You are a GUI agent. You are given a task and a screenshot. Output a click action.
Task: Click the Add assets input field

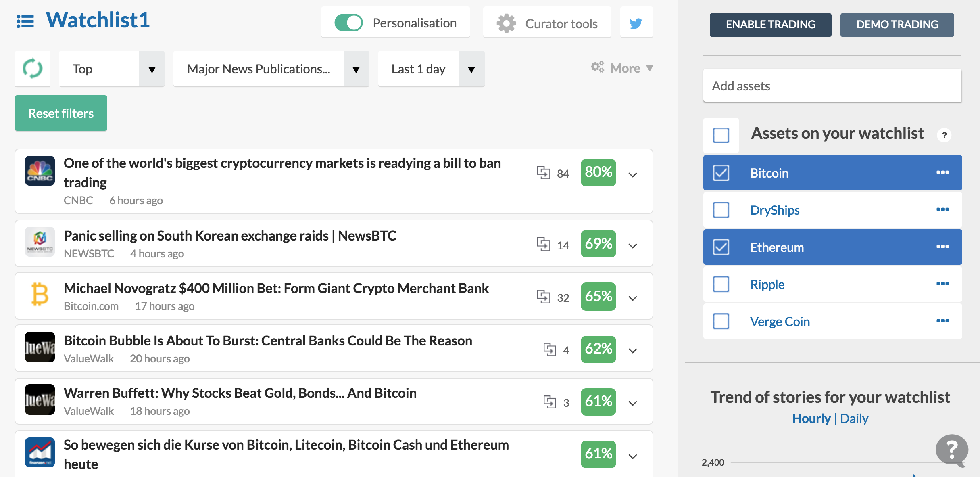pyautogui.click(x=832, y=86)
